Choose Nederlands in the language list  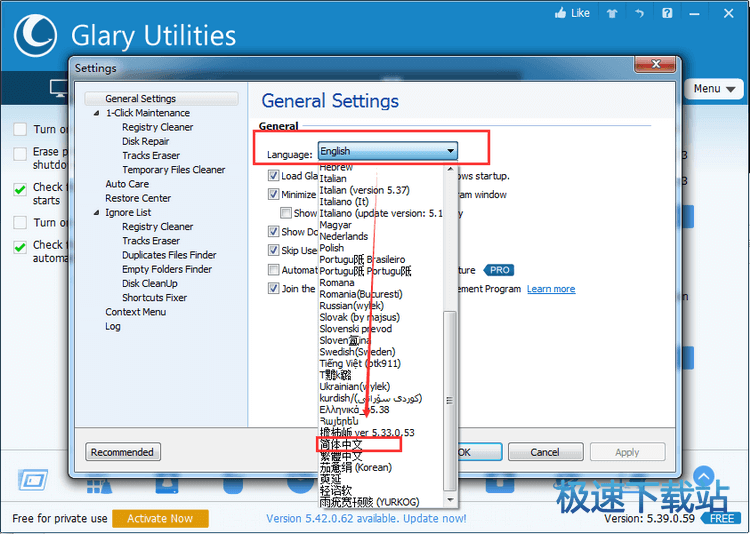point(343,236)
